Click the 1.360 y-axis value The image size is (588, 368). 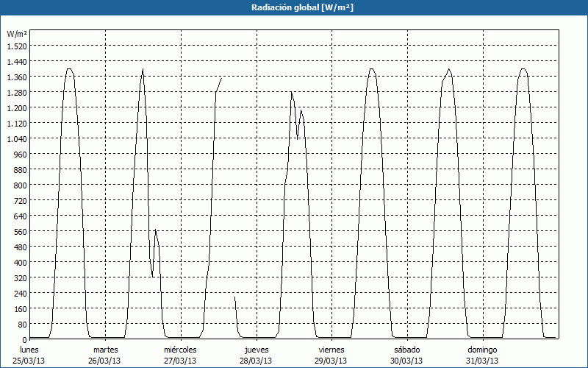(x=17, y=77)
